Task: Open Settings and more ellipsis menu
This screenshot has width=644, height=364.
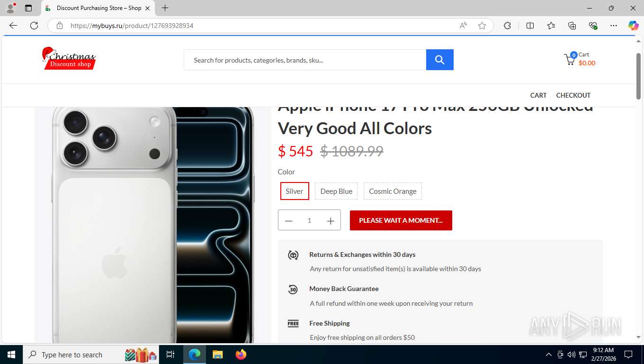Action: [614, 26]
